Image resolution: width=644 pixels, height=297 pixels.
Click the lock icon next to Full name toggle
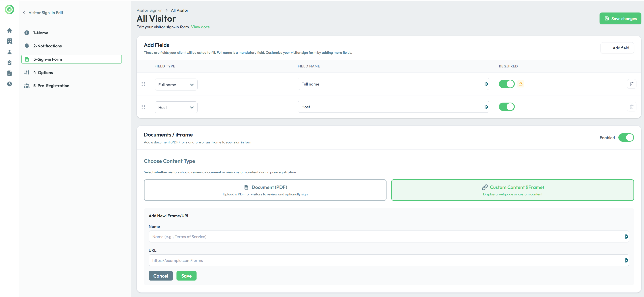[x=521, y=84]
